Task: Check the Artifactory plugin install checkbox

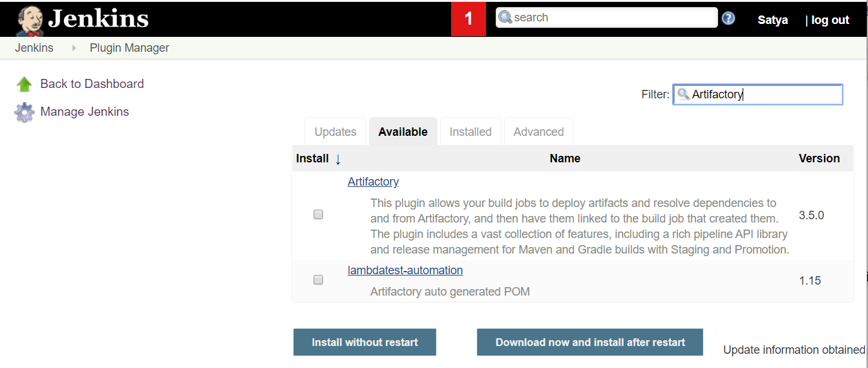Action: [x=318, y=215]
